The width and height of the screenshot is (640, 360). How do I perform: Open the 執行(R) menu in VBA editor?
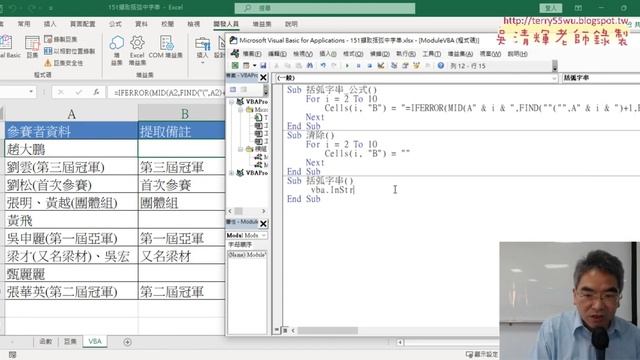point(406,54)
